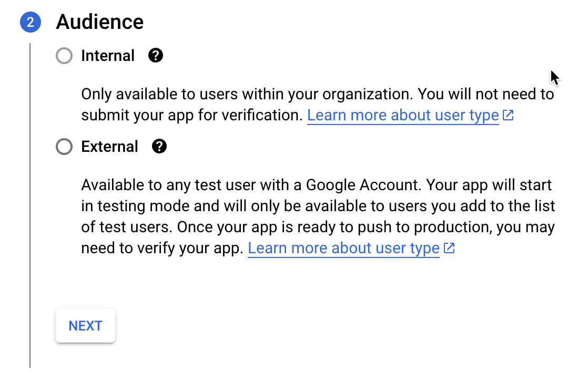Open Learn more link in Internal section
This screenshot has width=588, height=373.
[403, 116]
